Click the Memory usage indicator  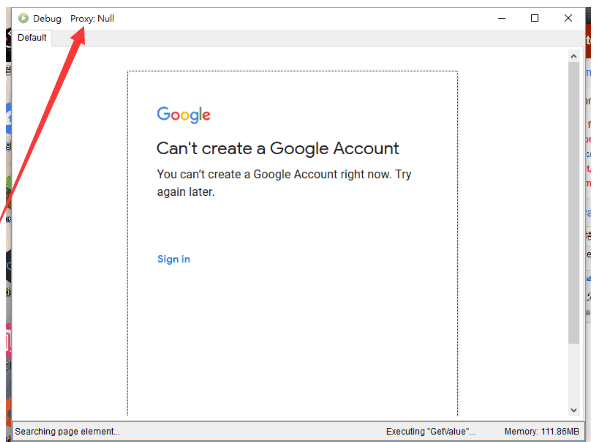tap(541, 431)
